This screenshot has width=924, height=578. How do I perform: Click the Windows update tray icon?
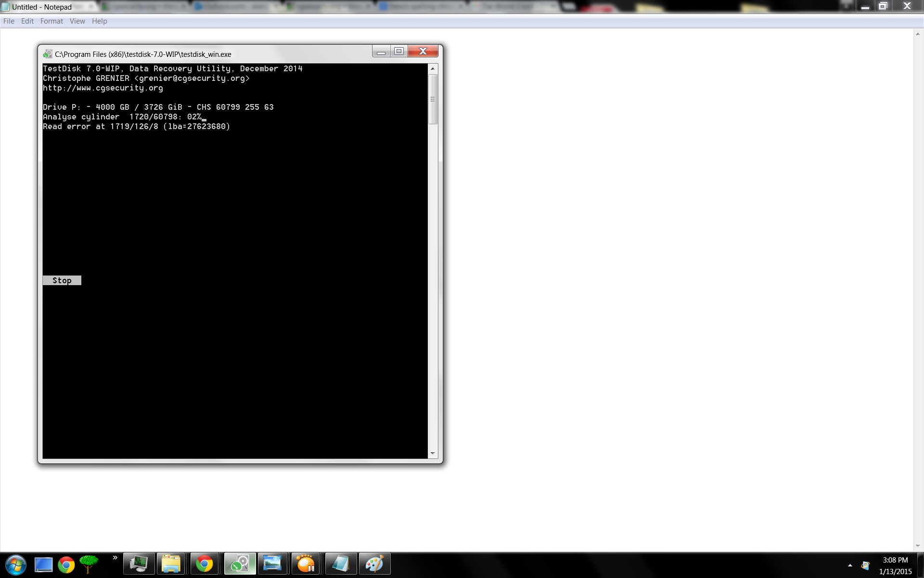tap(865, 565)
